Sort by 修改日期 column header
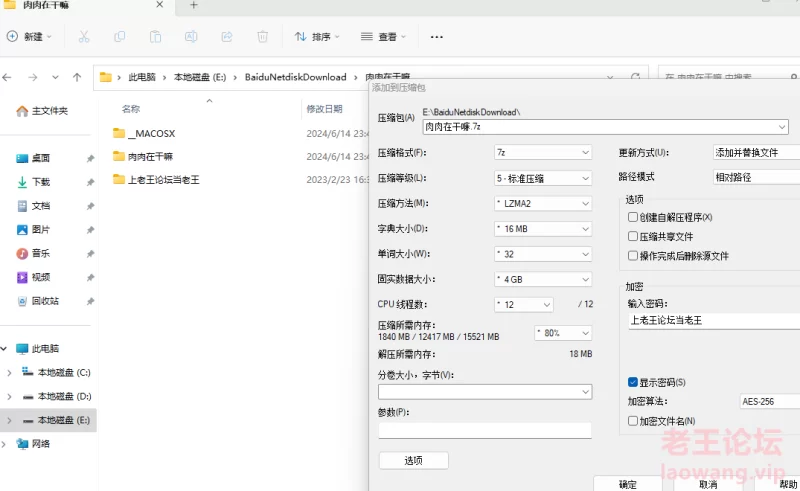 [324, 109]
